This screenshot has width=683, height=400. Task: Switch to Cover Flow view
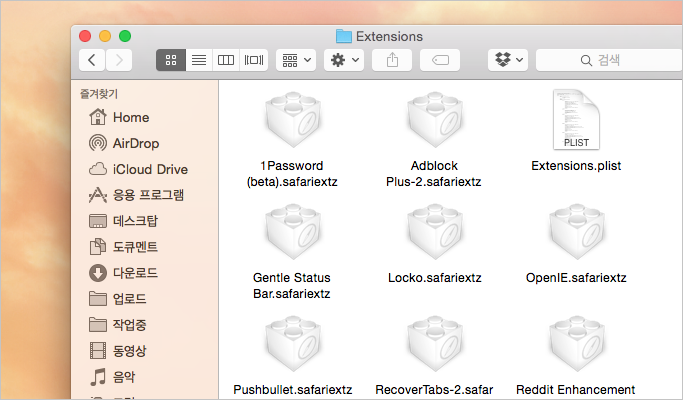(254, 60)
